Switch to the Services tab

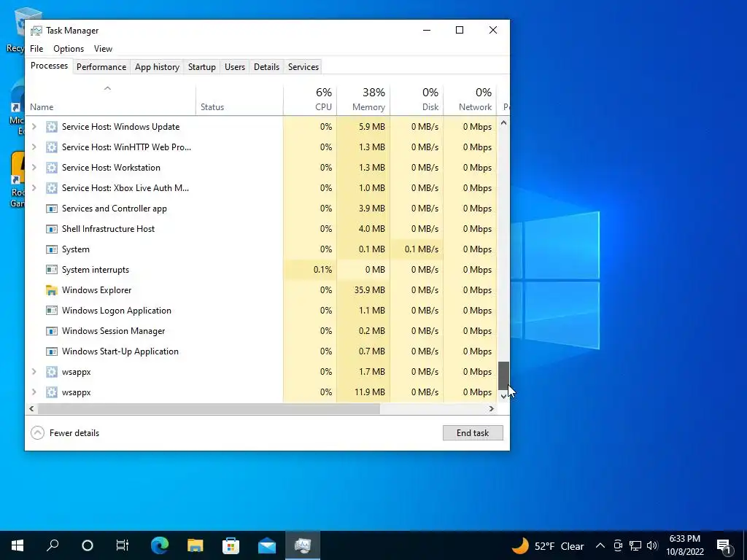pyautogui.click(x=303, y=67)
